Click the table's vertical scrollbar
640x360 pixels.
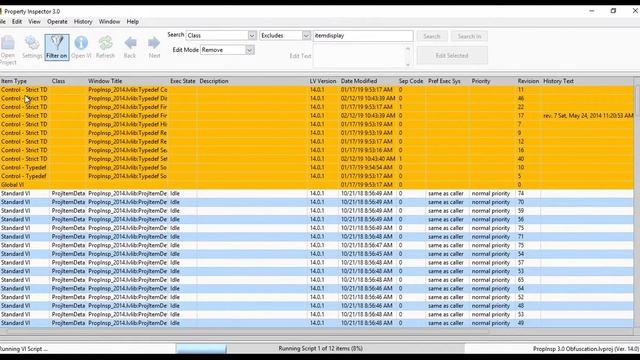[x=637, y=202]
